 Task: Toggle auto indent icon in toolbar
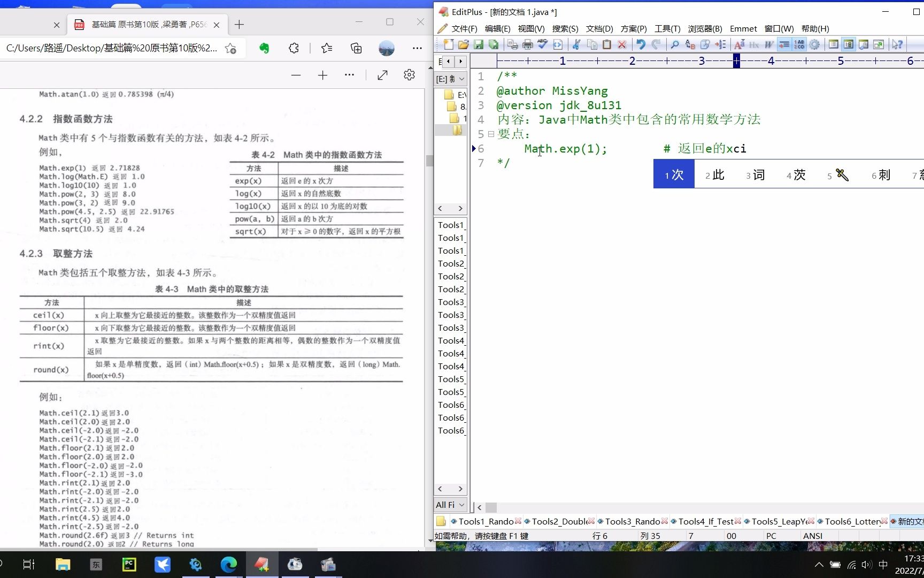784,44
